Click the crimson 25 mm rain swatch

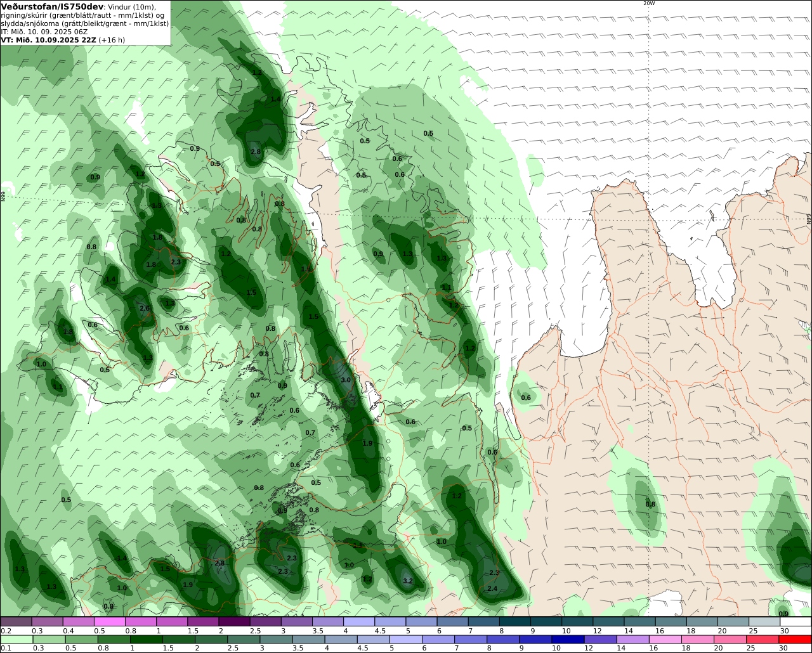pyautogui.click(x=763, y=640)
